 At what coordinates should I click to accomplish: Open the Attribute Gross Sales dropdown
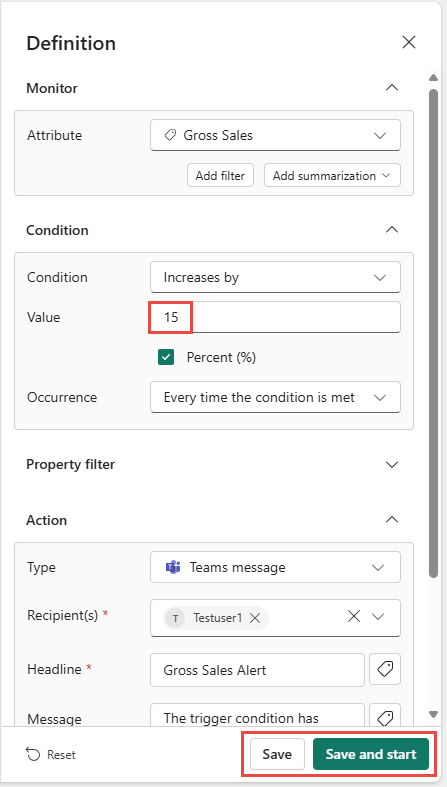275,135
